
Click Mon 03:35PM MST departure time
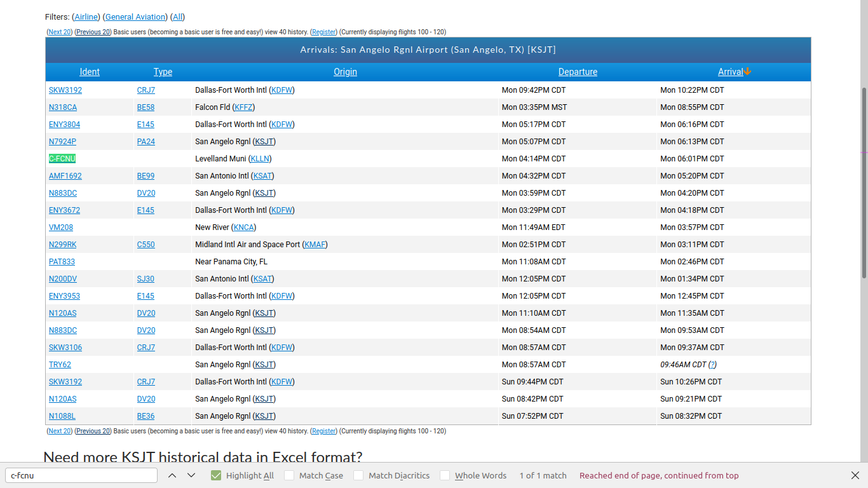pyautogui.click(x=534, y=107)
